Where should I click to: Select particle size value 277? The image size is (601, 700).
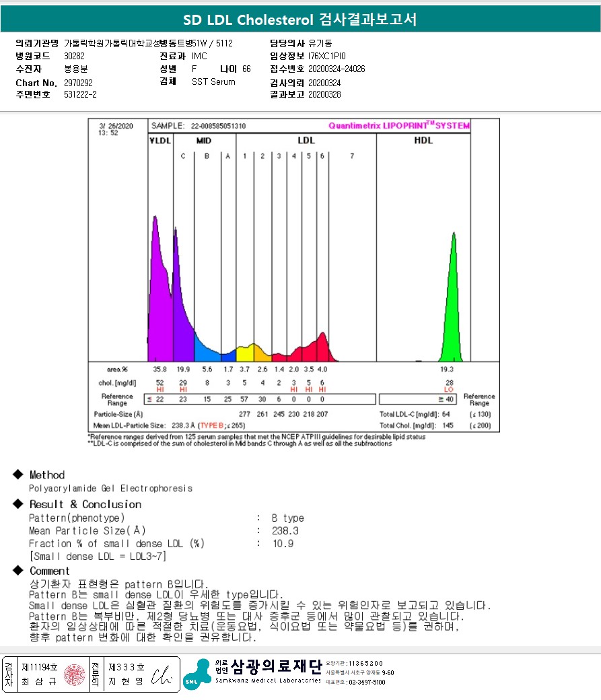click(x=244, y=414)
